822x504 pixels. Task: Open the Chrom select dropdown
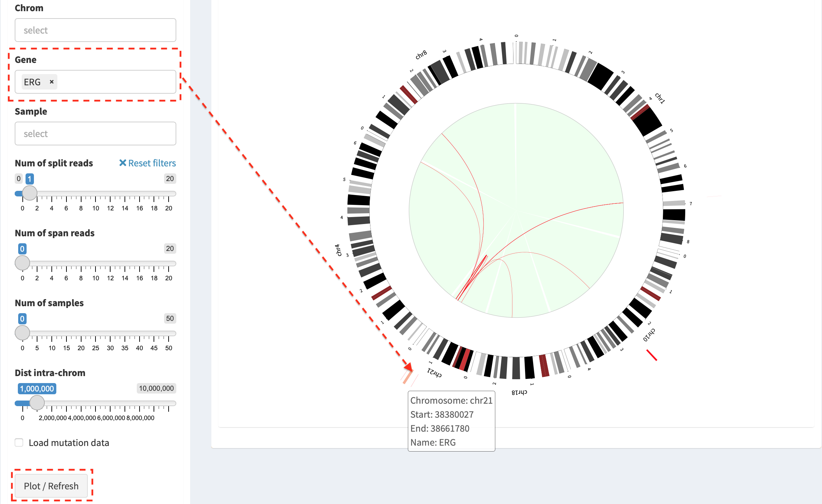coord(95,30)
